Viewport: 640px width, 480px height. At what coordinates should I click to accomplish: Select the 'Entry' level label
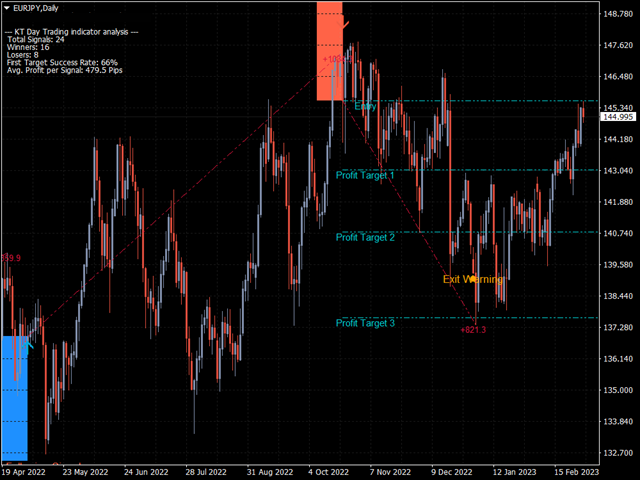365,107
